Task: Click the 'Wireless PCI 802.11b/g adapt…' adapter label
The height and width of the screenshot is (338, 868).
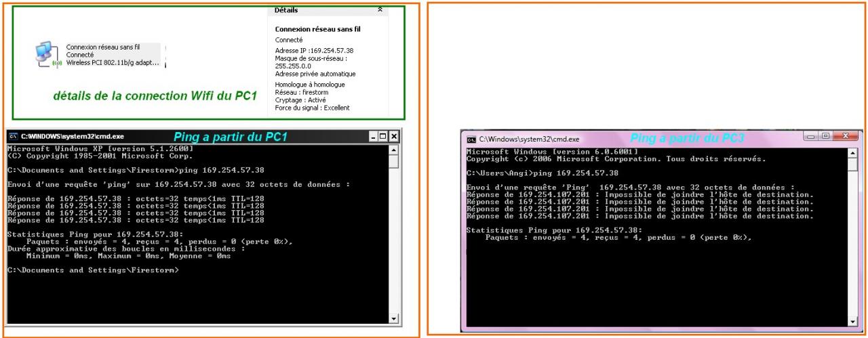Action: 113,62
